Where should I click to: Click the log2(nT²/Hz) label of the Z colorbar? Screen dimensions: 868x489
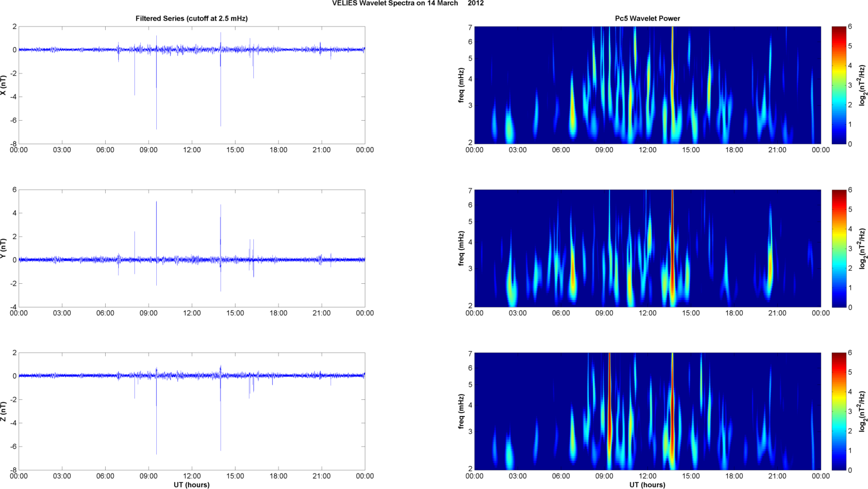click(862, 411)
